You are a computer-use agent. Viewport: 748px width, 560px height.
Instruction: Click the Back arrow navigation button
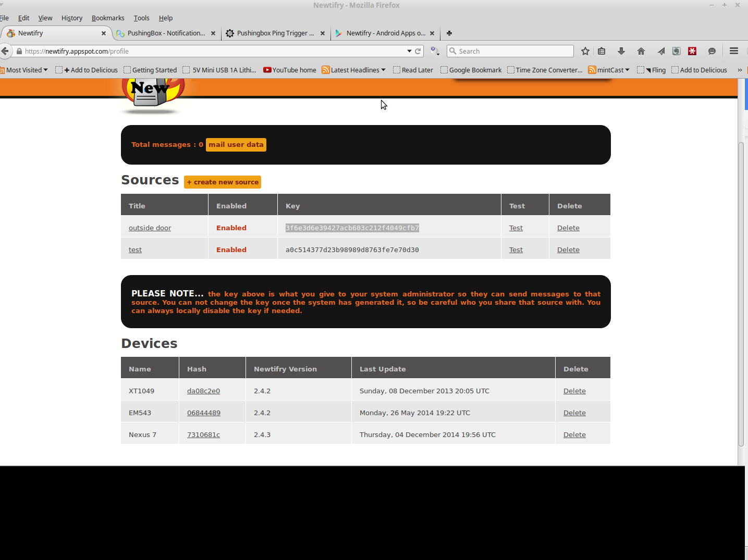point(5,51)
